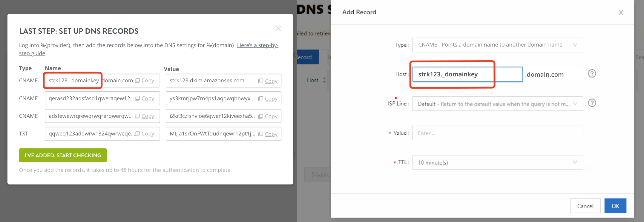Close the Add Record panel
This screenshot has width=644, height=222.
coord(621,13)
